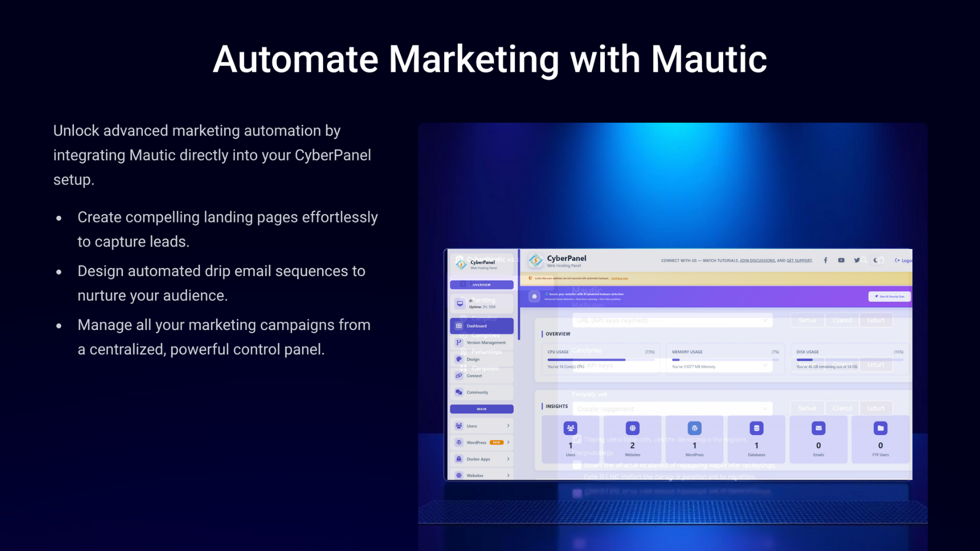The height and width of the screenshot is (551, 980).
Task: Click the 'Automate Marketing with Mautic' title
Action: pyautogui.click(x=490, y=60)
